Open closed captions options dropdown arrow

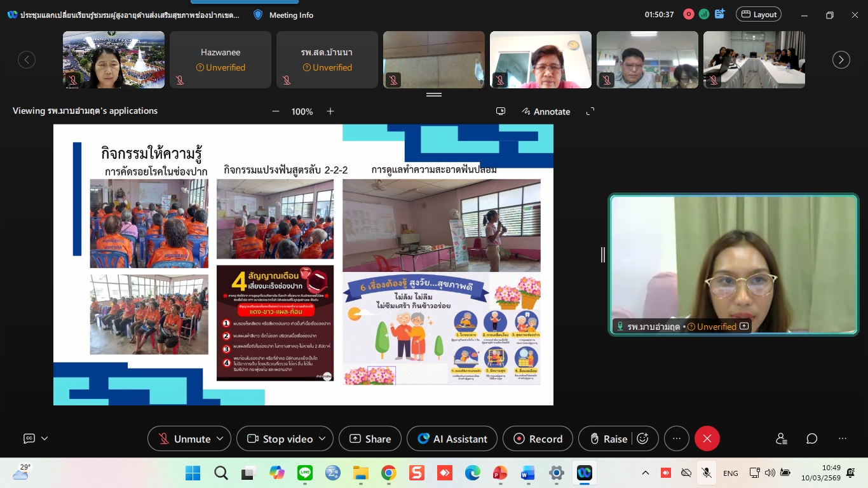coord(44,438)
